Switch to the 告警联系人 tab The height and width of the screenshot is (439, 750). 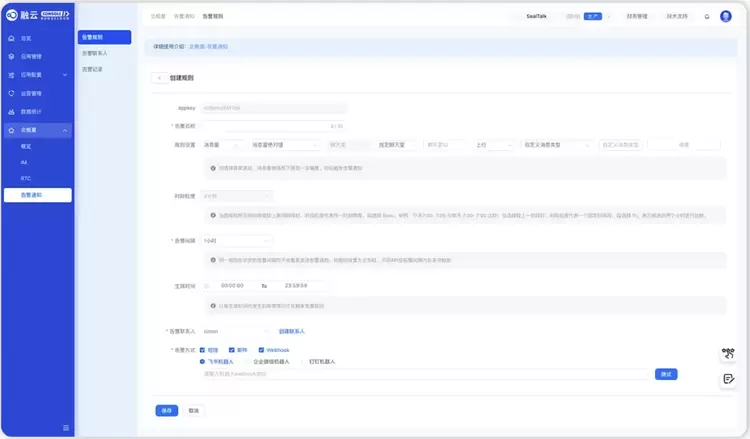pos(95,53)
